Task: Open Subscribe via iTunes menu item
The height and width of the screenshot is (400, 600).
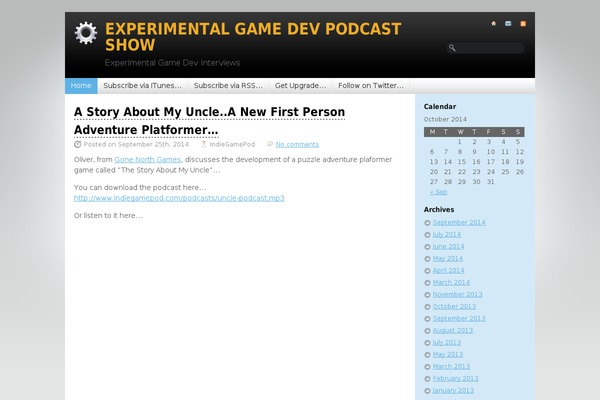Action: pyautogui.click(x=142, y=86)
